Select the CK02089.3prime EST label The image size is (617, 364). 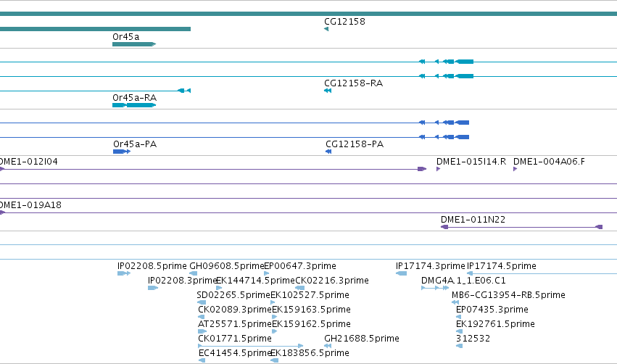tap(235, 310)
